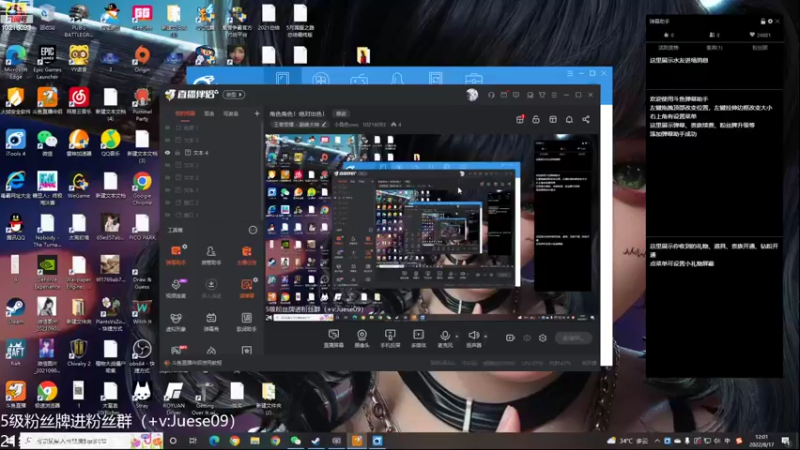The height and width of the screenshot is (450, 800).
Task: Open the notification bell in the room toolbar
Action: pyautogui.click(x=569, y=119)
